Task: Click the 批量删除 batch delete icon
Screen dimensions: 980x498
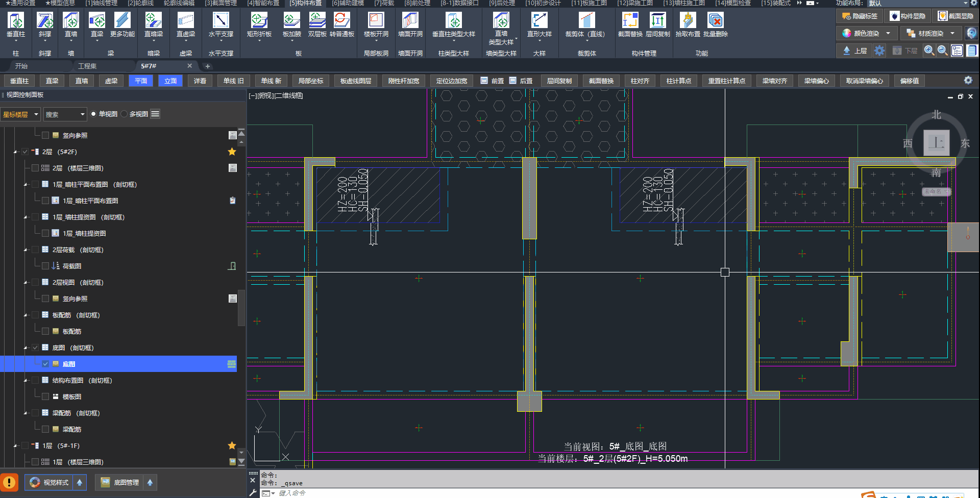Action: coord(715,20)
